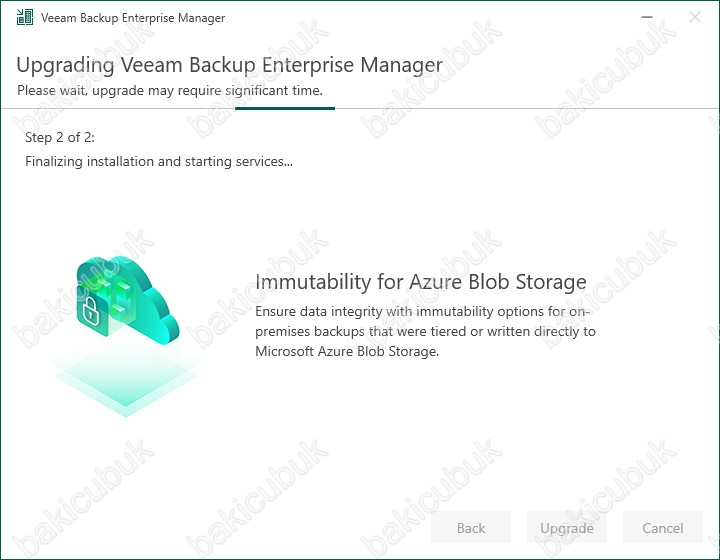Click the green cloud storage illustration
This screenshot has height=560, width=720.
click(128, 300)
